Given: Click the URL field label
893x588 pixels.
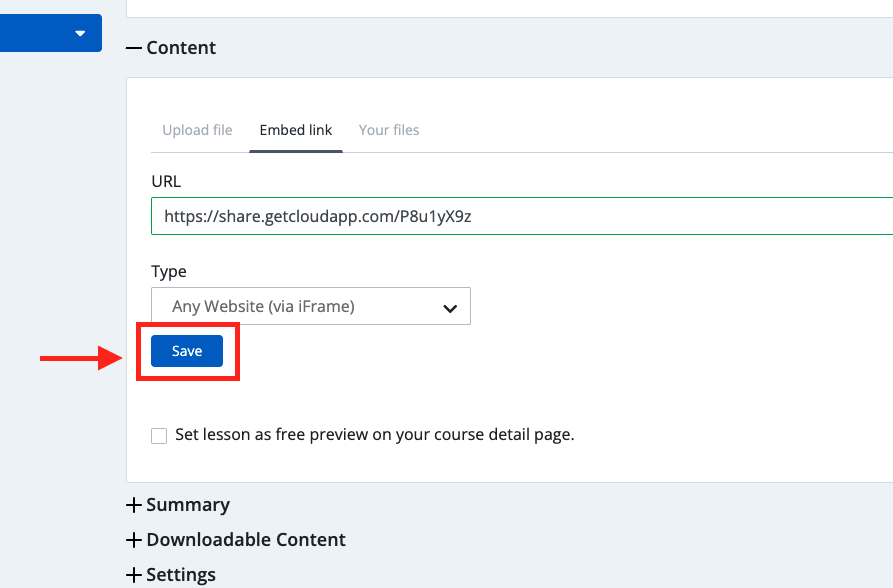Looking at the screenshot, I should coord(166,182).
